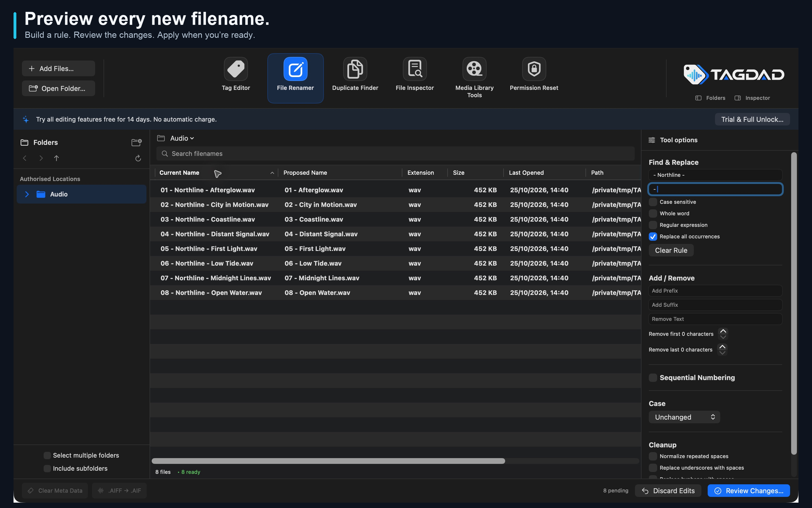
Task: Click the sparkle icon in trial banner
Action: [26, 119]
